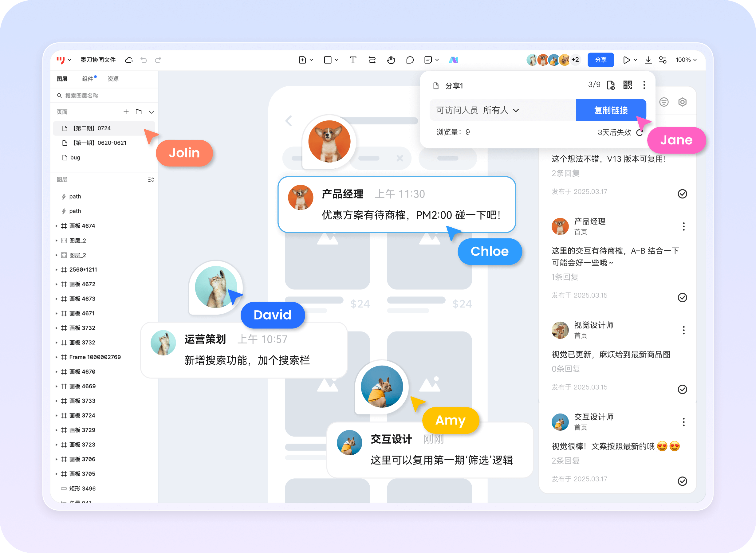Expand the sticky note tool options arrow

coord(437,60)
